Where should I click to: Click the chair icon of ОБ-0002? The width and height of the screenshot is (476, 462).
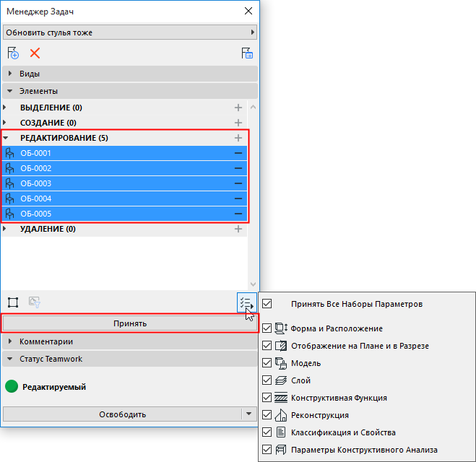tap(9, 168)
